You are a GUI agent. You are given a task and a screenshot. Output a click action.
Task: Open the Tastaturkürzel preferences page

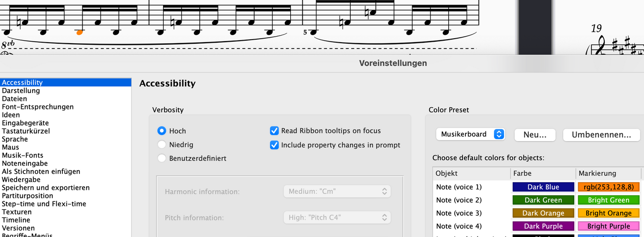click(26, 131)
